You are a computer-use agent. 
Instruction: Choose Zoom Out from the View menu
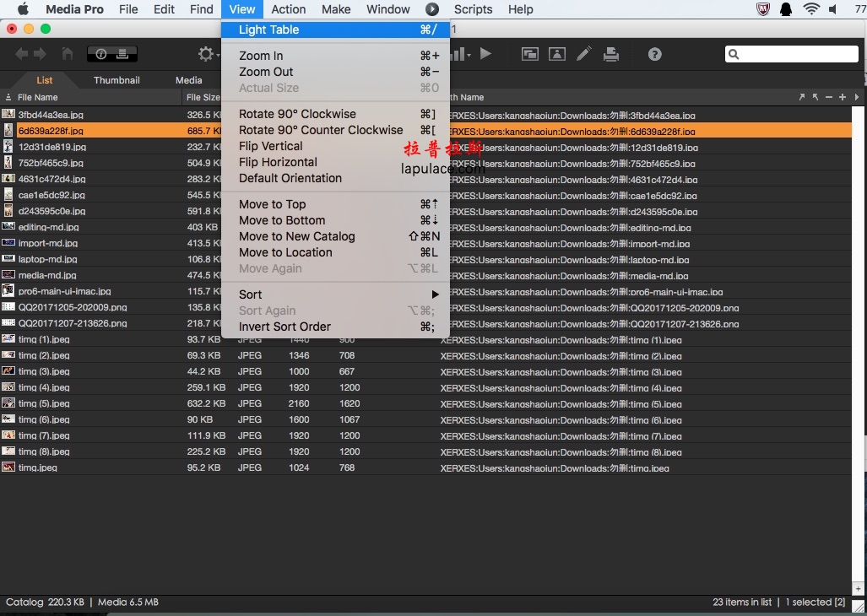[x=335, y=72]
